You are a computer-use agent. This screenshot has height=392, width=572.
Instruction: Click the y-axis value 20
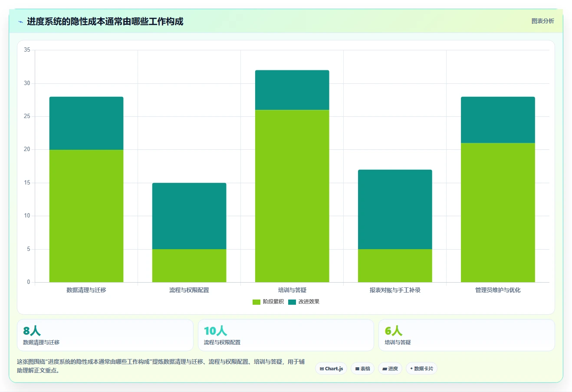pos(27,149)
